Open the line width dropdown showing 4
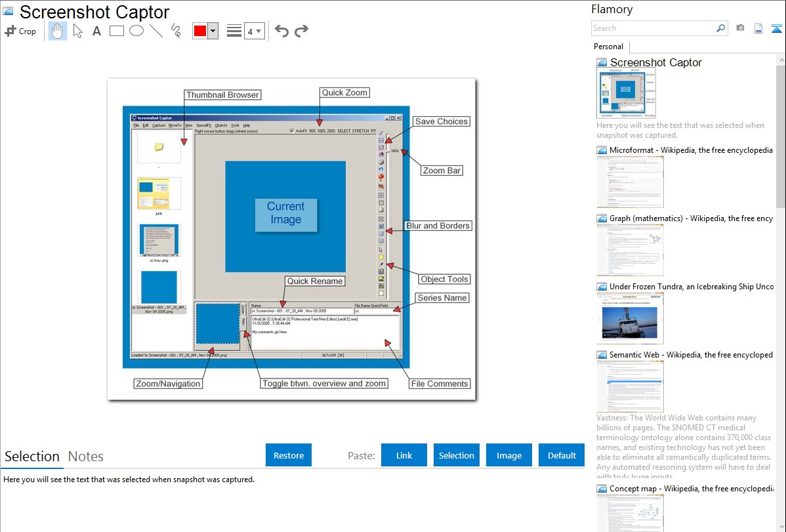This screenshot has height=532, width=786. tap(254, 31)
